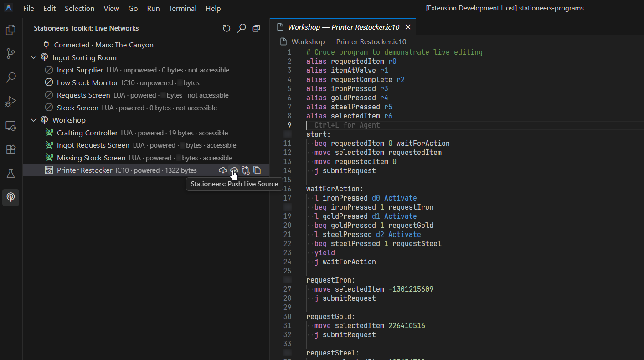
Task: Click the compare icon on Printer Restocker row
Action: click(x=246, y=170)
